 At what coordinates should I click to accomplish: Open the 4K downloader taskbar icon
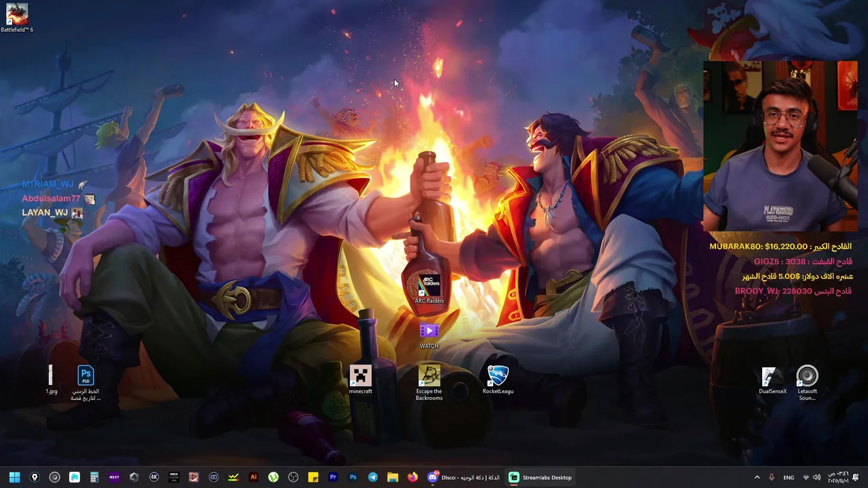[154, 477]
